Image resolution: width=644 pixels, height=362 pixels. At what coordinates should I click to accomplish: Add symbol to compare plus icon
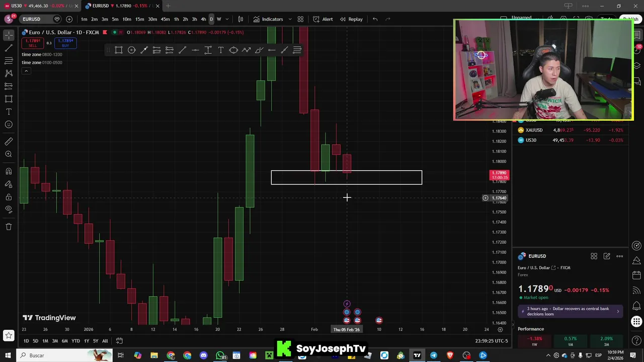click(x=69, y=19)
